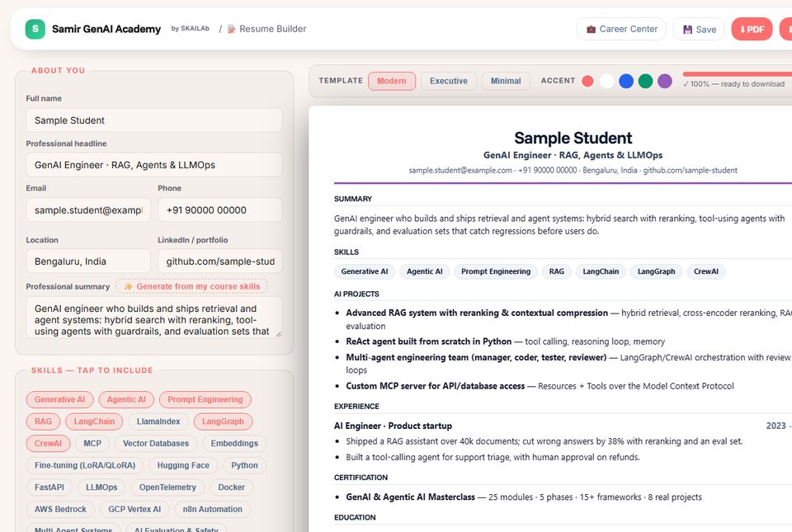The image size is (792, 532).
Task: Include the Embeddings skill
Action: tap(234, 443)
